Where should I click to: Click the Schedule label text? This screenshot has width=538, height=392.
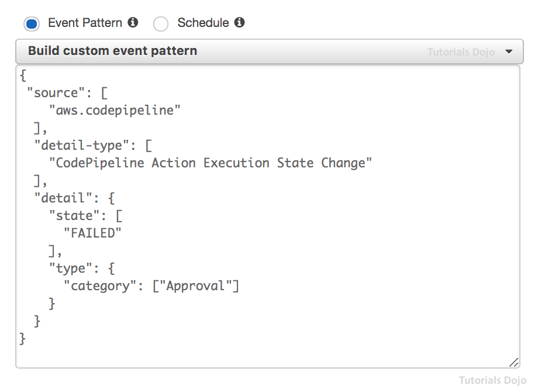pos(203,23)
